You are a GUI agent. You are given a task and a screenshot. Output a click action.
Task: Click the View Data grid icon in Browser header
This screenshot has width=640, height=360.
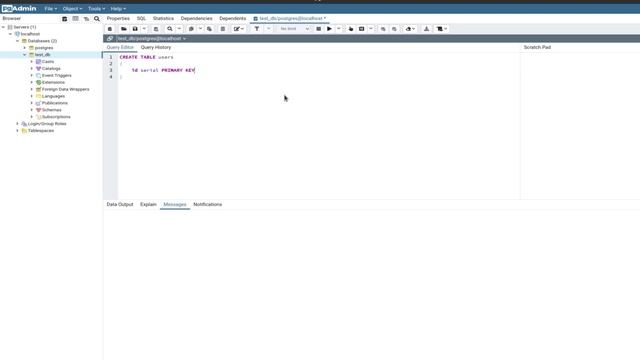coord(76,18)
